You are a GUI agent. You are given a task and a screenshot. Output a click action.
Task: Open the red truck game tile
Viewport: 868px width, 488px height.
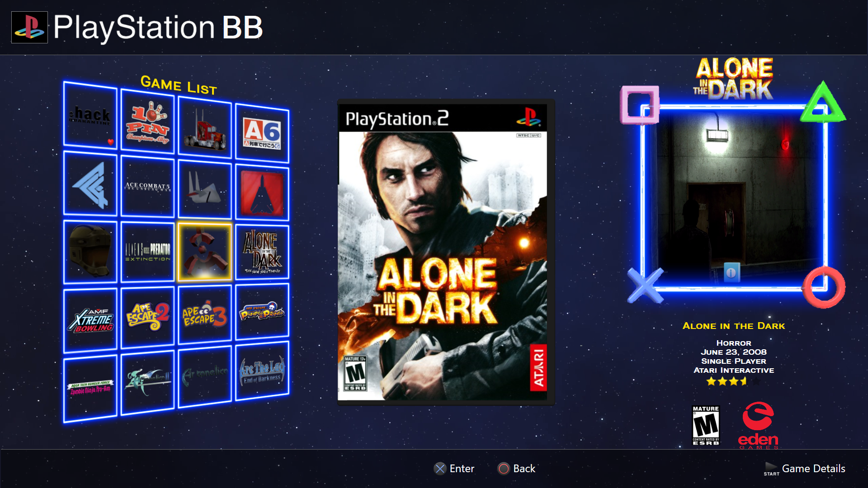pos(205,129)
